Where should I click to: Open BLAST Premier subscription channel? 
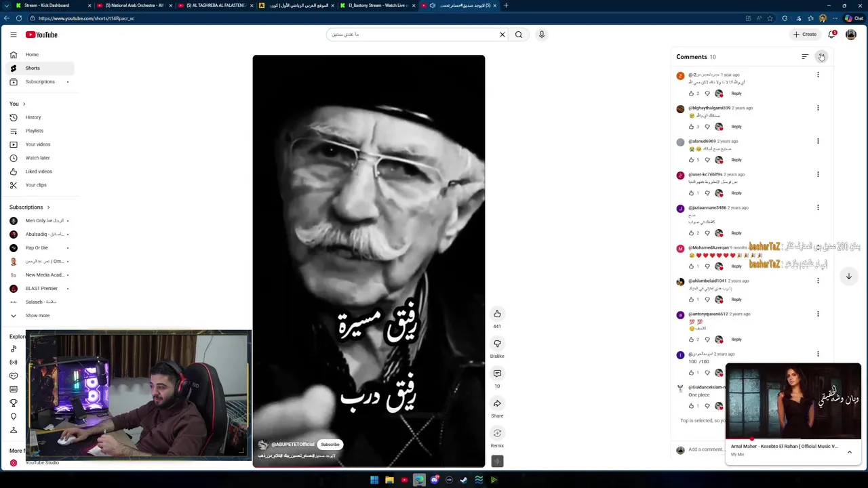coord(40,289)
